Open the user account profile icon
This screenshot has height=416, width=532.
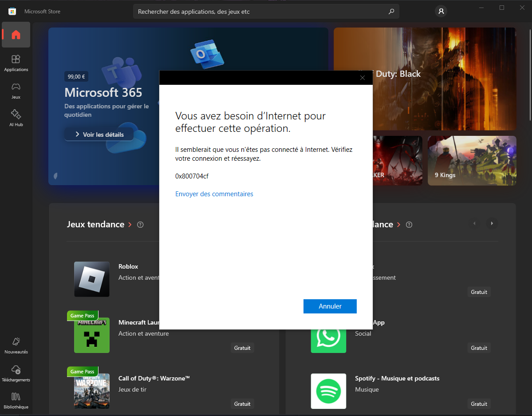pos(441,11)
